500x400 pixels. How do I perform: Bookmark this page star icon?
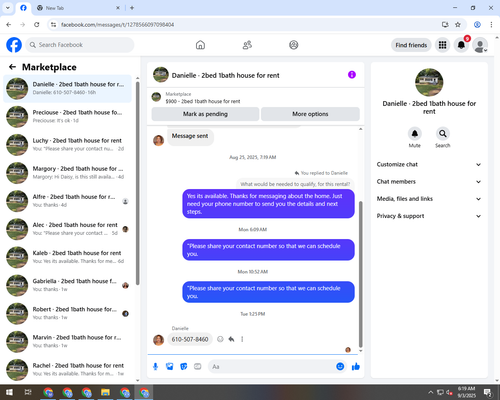(458, 24)
